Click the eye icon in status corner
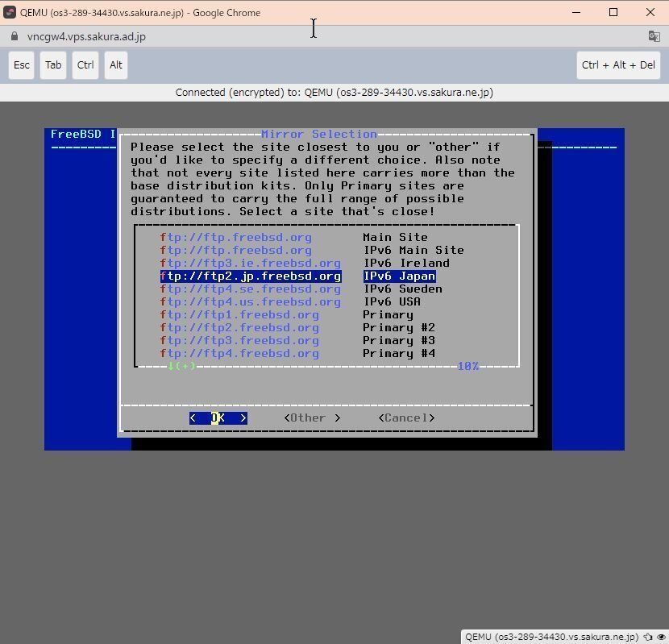669x644 pixels. click(661, 637)
